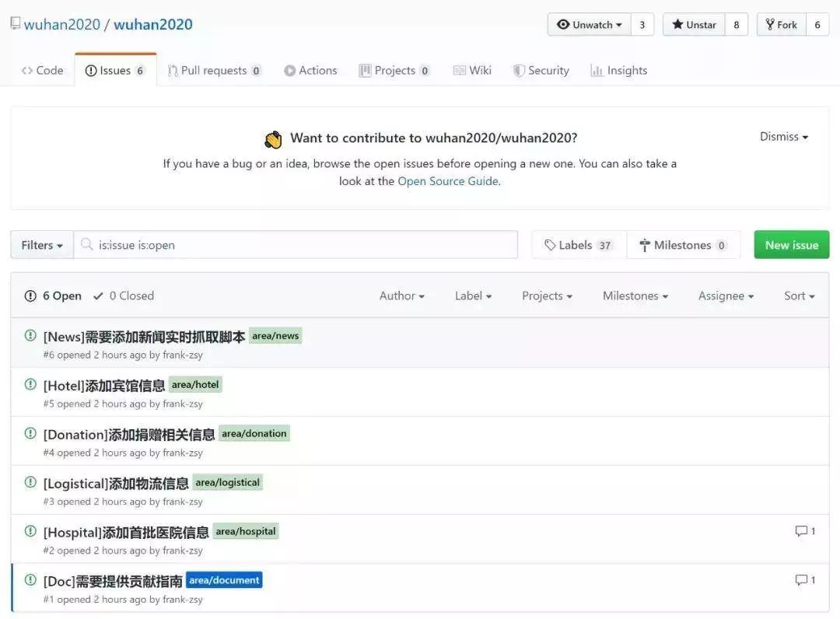Expand the Filters dropdown
This screenshot has width=840, height=619.
tap(40, 244)
